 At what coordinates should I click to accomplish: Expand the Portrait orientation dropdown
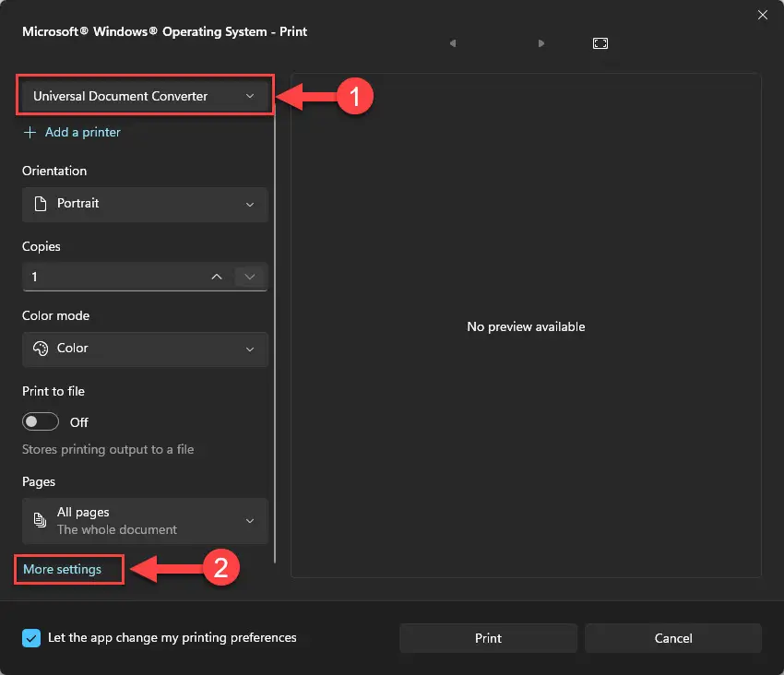(x=145, y=204)
